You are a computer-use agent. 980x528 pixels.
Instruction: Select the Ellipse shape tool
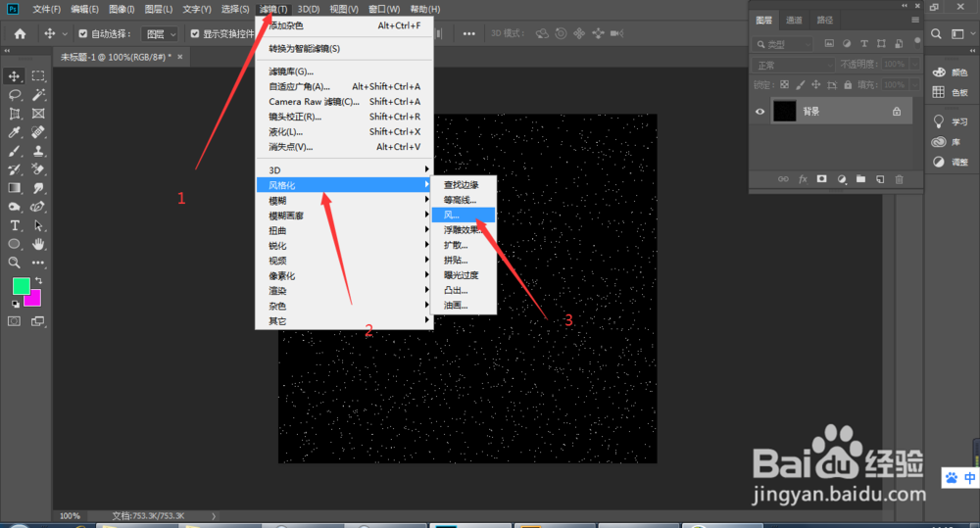[14, 244]
